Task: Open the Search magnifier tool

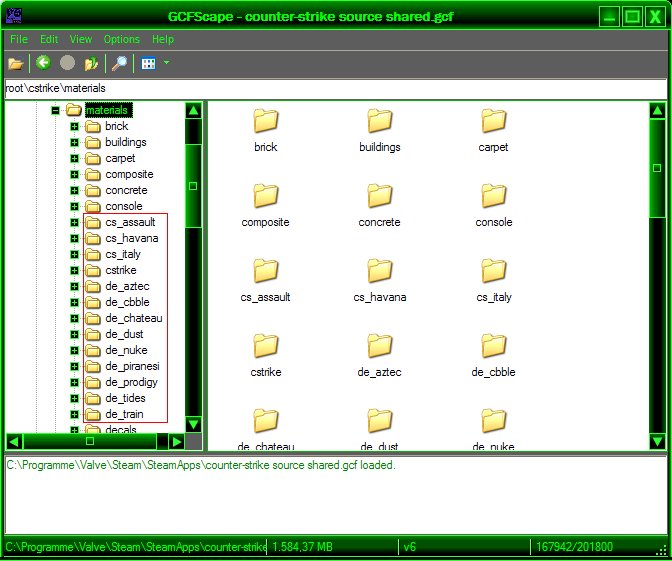Action: click(x=119, y=63)
